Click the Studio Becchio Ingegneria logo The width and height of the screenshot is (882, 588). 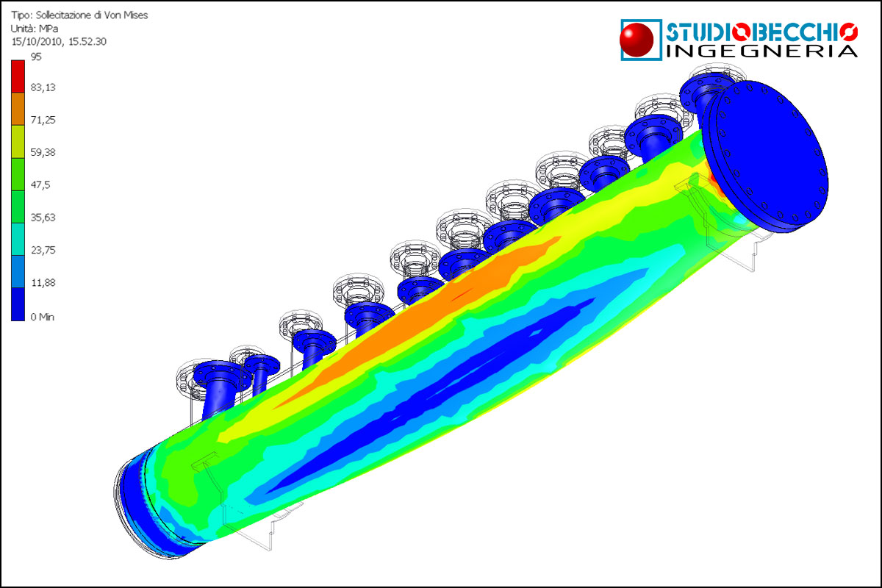(739, 39)
